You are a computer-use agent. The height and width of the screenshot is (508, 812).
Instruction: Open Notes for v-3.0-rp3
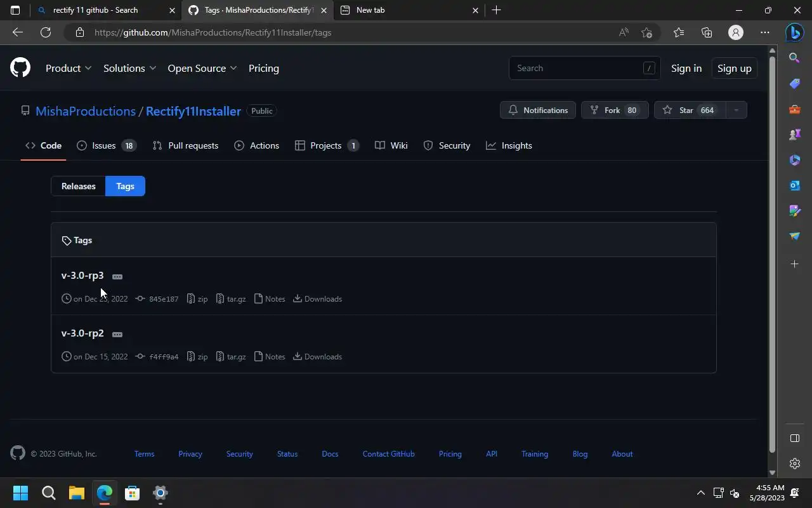coord(270,298)
